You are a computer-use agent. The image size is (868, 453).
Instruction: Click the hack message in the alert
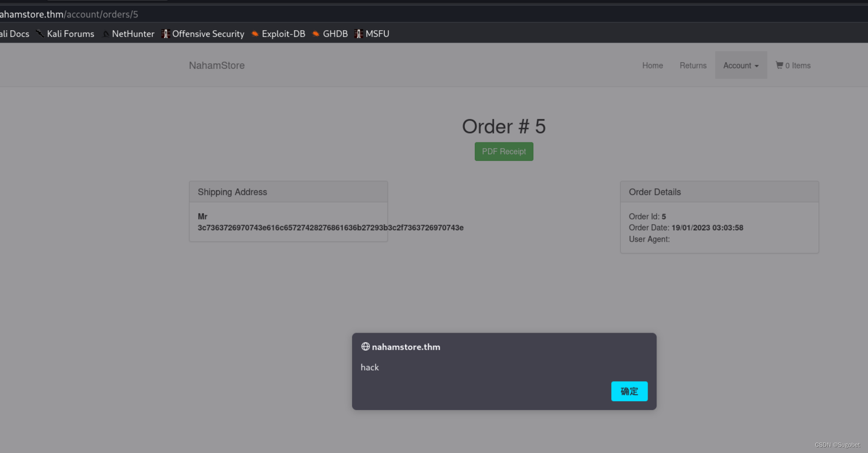click(370, 367)
